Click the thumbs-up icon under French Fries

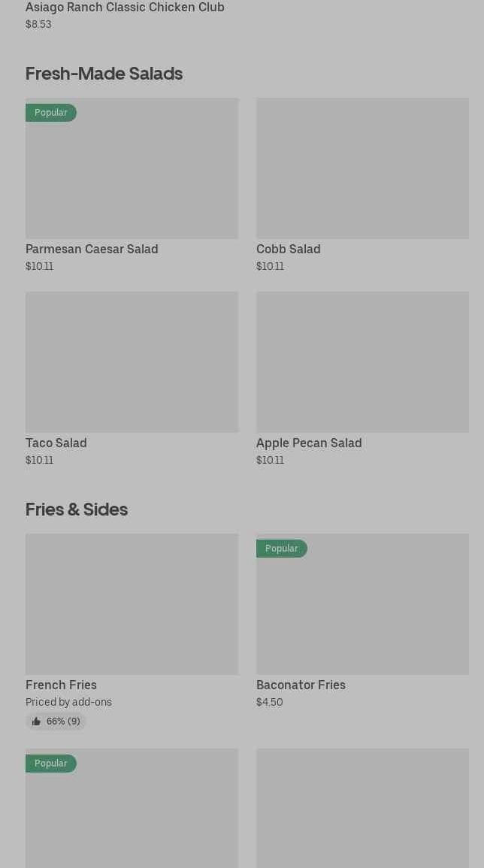(x=36, y=721)
